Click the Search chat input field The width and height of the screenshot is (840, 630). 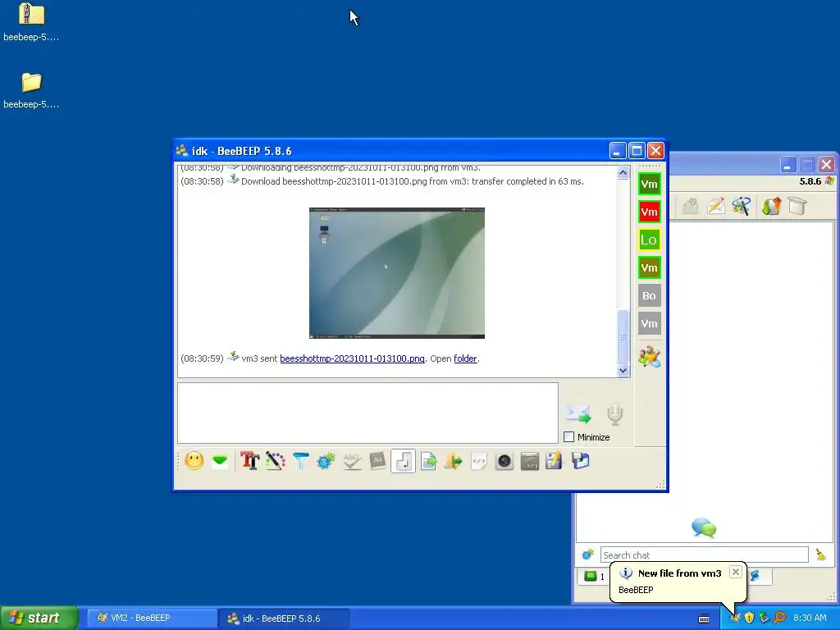[704, 555]
